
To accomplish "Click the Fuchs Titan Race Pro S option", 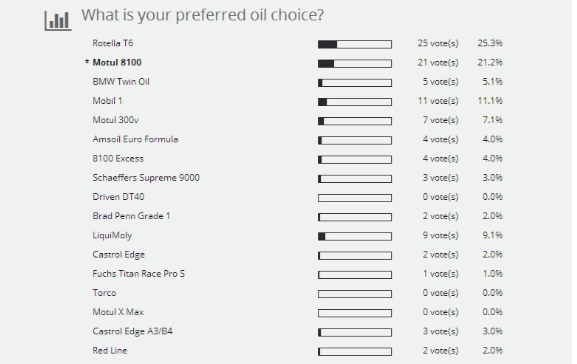I will 138,273.
